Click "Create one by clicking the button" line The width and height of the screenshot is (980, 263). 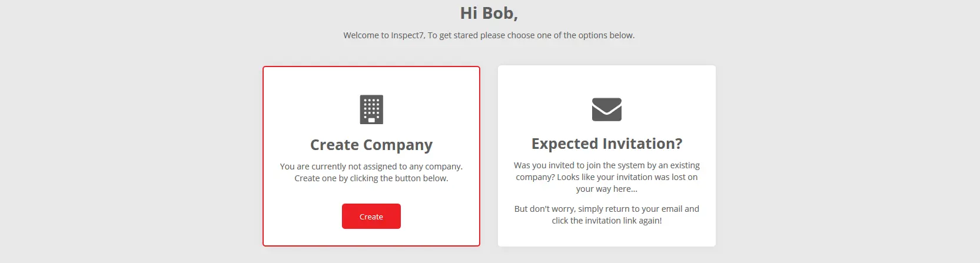click(371, 178)
